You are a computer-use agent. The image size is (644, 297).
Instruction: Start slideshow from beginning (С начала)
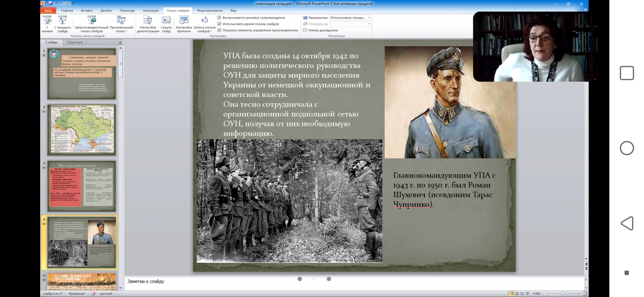[47, 21]
